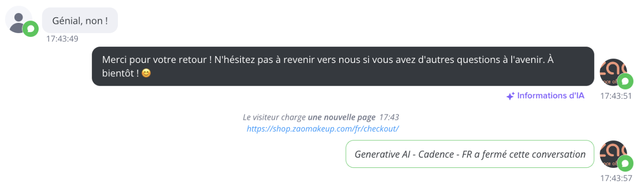The height and width of the screenshot is (194, 644).
Task: Open the Zao avatar beside closed-conversation notice
Action: coord(613,154)
